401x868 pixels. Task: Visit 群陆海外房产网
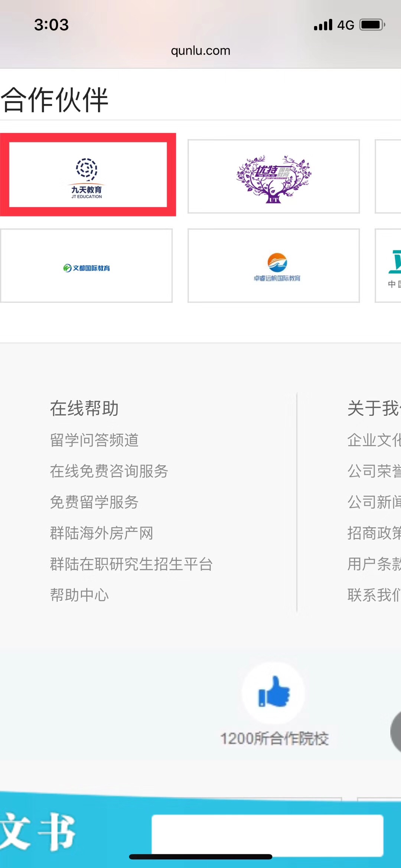click(x=102, y=533)
